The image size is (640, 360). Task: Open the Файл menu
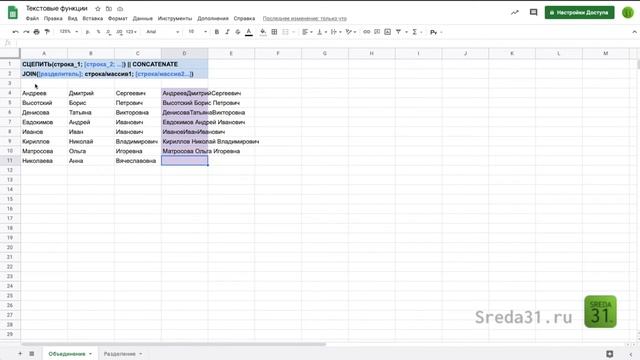point(32,18)
